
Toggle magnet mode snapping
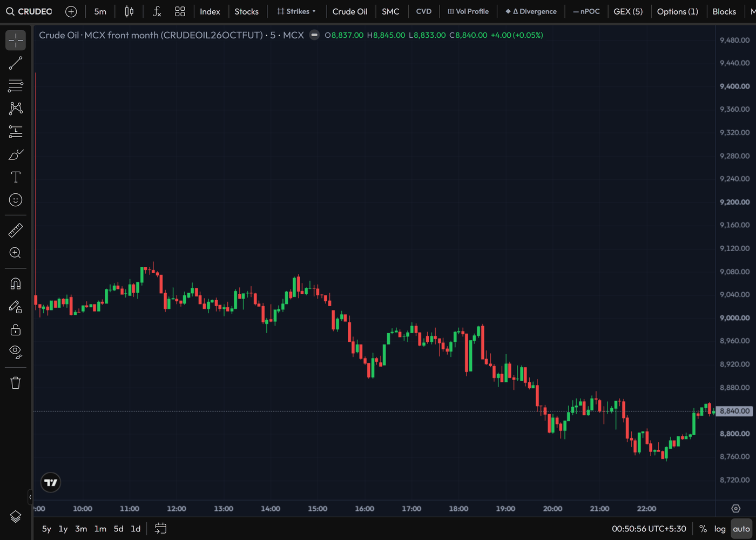[x=16, y=283]
